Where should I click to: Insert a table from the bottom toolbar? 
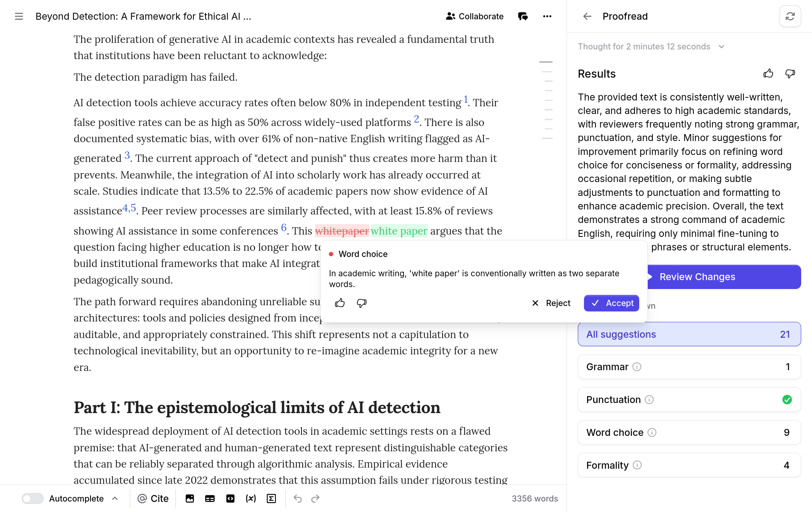point(210,498)
